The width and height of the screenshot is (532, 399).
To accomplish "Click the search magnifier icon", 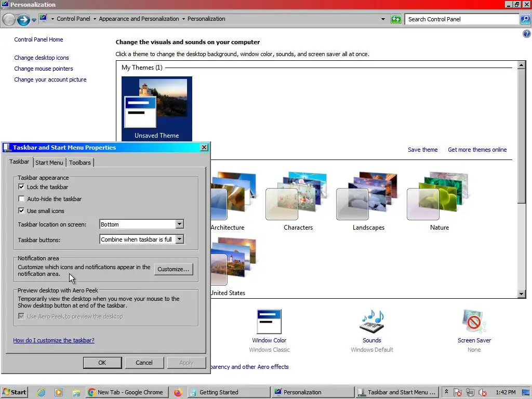I will (x=525, y=19).
